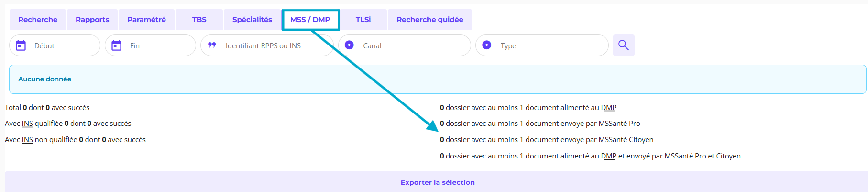Viewport: 868px width, 192px height.
Task: Open the Spécialités tab
Action: (x=252, y=20)
